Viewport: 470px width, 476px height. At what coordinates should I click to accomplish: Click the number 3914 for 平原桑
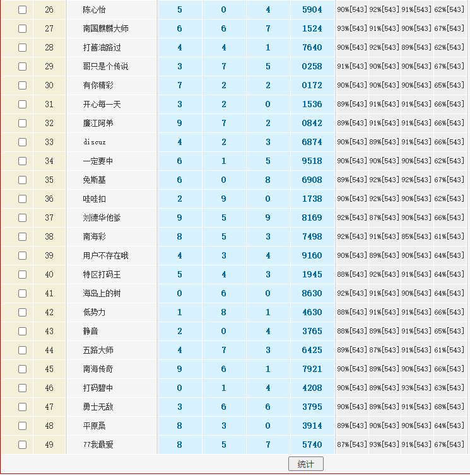click(x=312, y=426)
